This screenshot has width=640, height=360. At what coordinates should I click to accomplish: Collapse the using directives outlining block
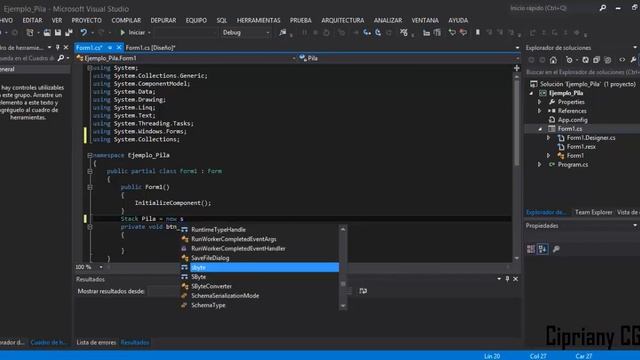tap(90, 68)
